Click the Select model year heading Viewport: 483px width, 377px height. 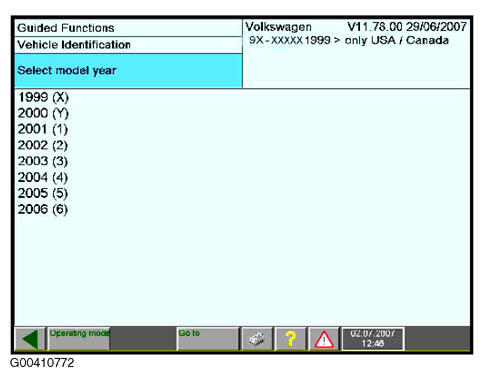pyautogui.click(x=128, y=71)
